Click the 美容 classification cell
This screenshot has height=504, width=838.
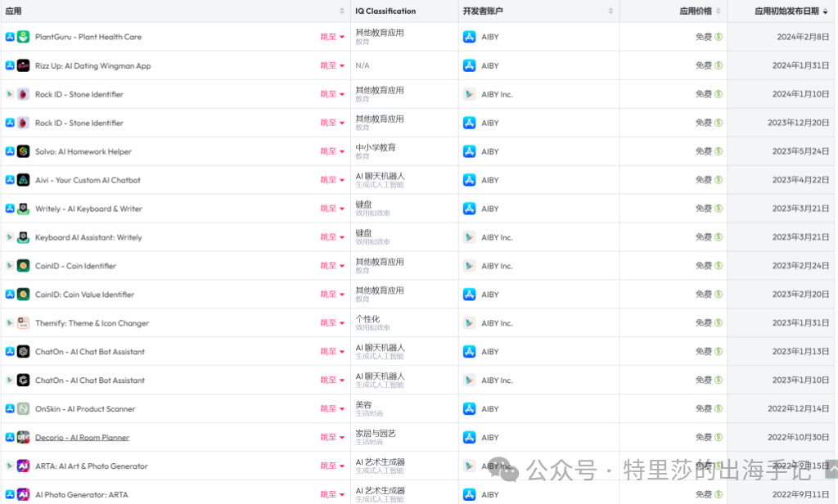click(x=363, y=404)
